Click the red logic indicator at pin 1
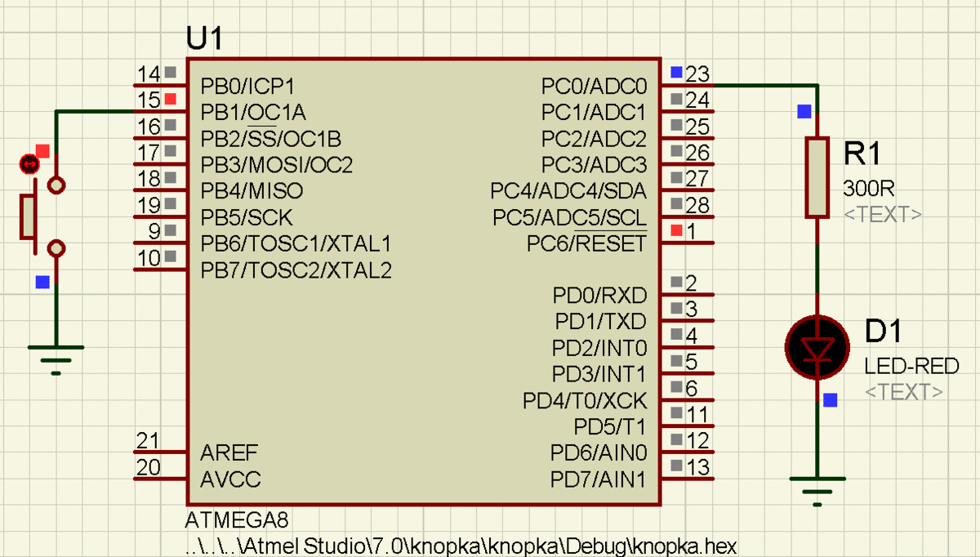The width and height of the screenshot is (980, 557). pyautogui.click(x=676, y=230)
